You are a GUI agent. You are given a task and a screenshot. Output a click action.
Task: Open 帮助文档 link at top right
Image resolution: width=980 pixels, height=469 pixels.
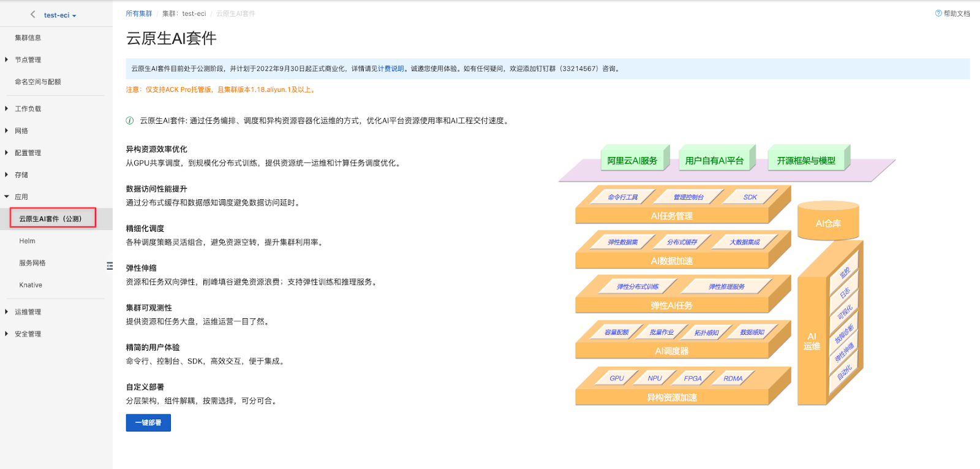point(956,13)
